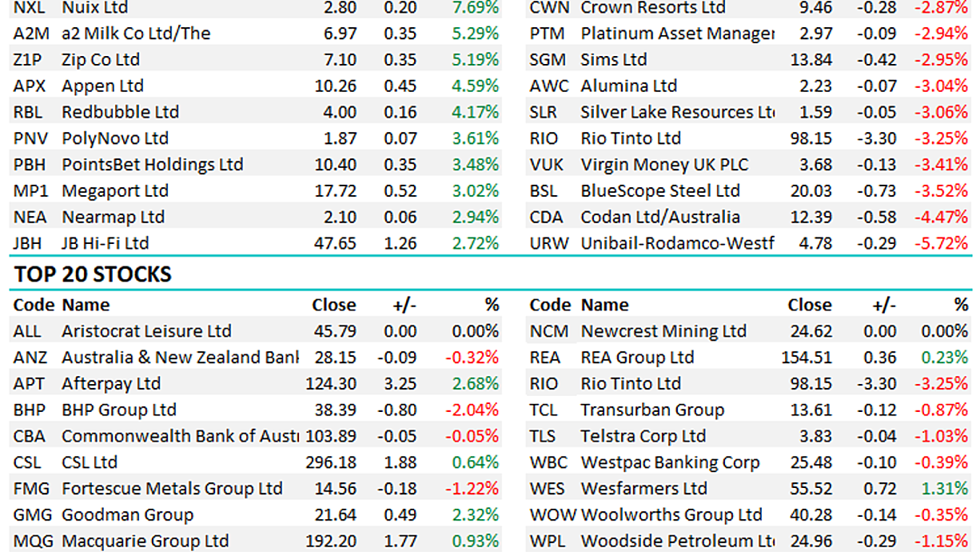Select the 'PointsBet Holdings Ltd' name
Image resolution: width=980 pixels, height=552 pixels.
(x=153, y=165)
